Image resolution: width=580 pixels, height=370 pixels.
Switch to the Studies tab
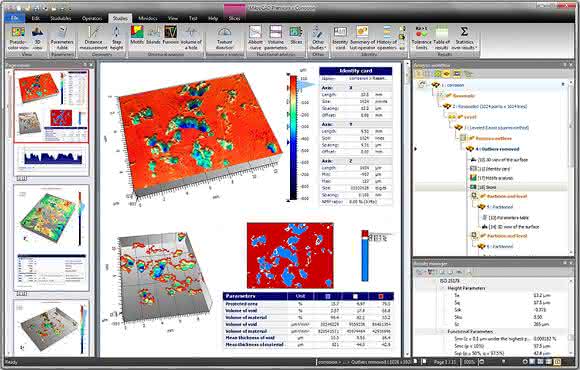point(120,18)
